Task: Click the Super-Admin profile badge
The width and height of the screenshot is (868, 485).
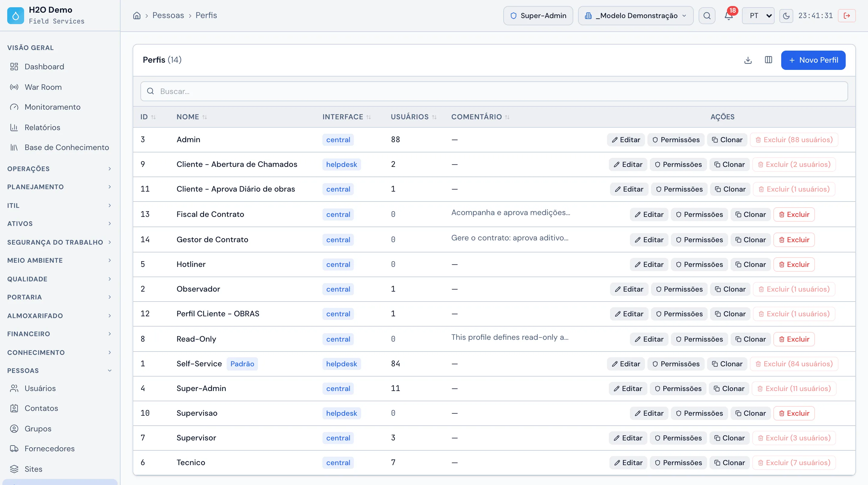Action: [538, 15]
